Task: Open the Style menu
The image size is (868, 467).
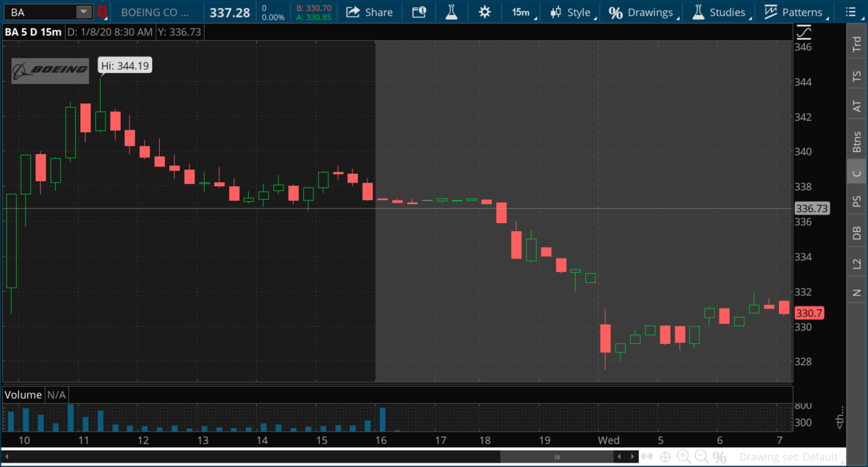Action: (x=571, y=12)
